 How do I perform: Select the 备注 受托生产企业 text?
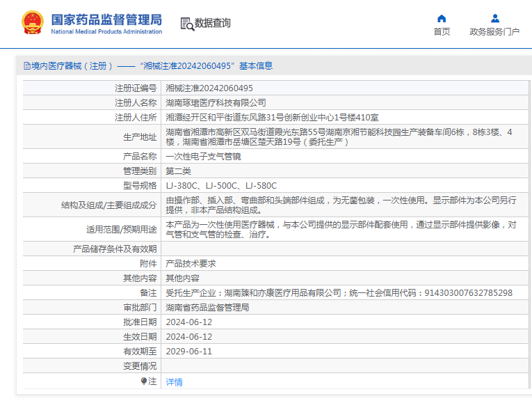pyautogui.click(x=339, y=293)
